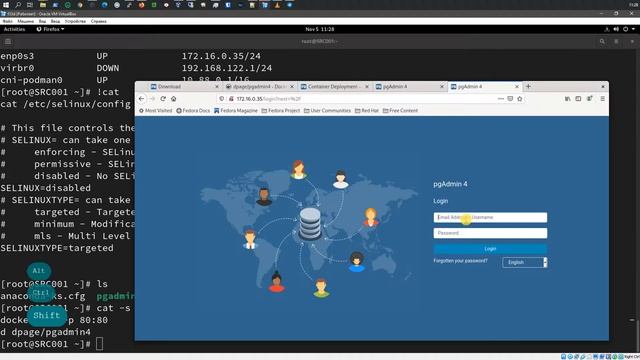The image size is (640, 360).
Task: Open File Explorer from Windows taskbar
Action: click(x=43, y=5)
